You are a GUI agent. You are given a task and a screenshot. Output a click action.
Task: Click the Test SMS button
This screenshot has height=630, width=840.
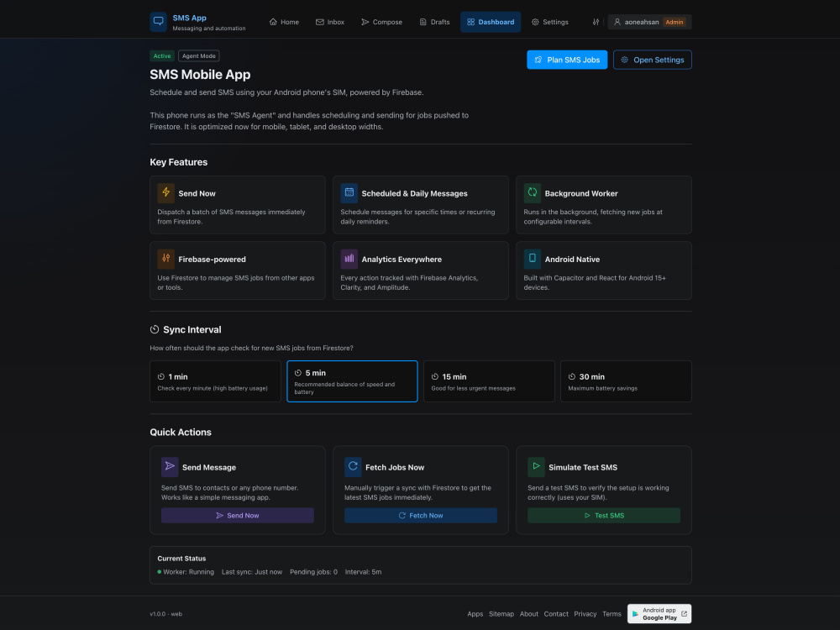point(604,516)
